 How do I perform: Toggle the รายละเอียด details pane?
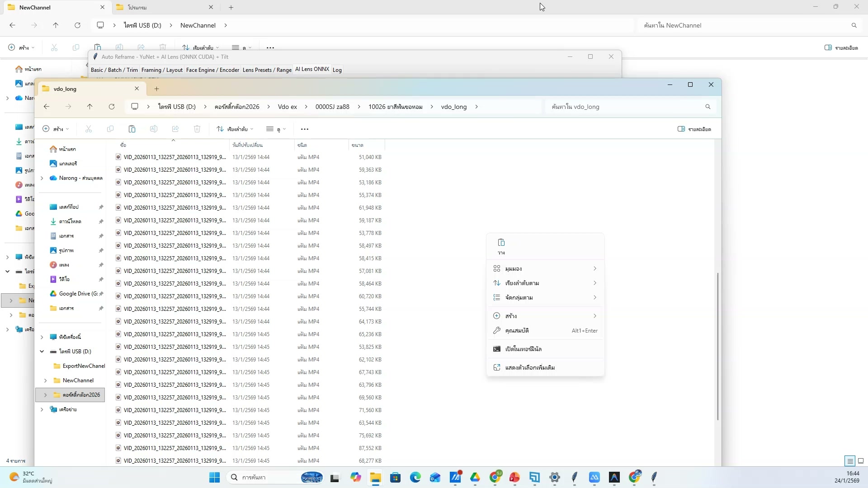[695, 129]
